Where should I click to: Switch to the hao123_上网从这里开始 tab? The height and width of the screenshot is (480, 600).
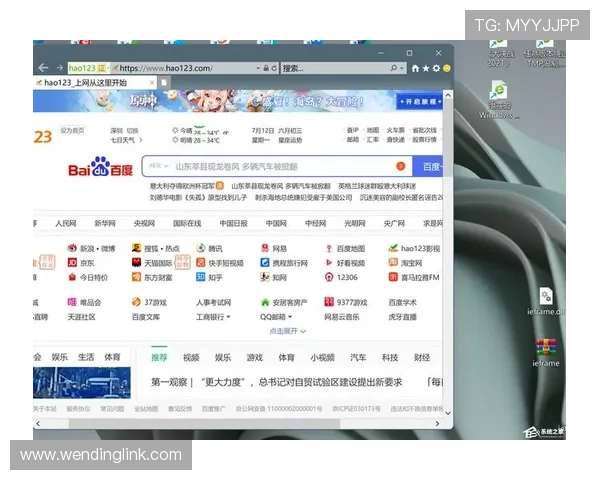(x=95, y=83)
